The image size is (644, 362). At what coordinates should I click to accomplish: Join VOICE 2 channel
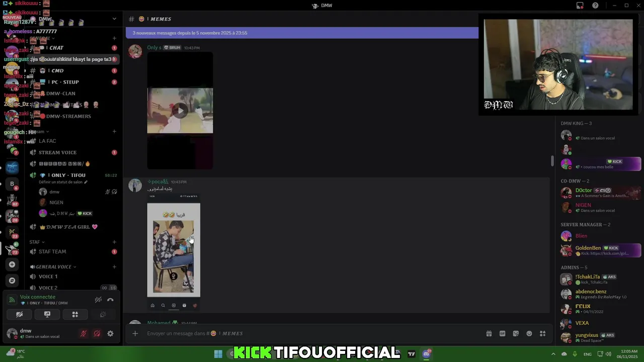coord(73,288)
